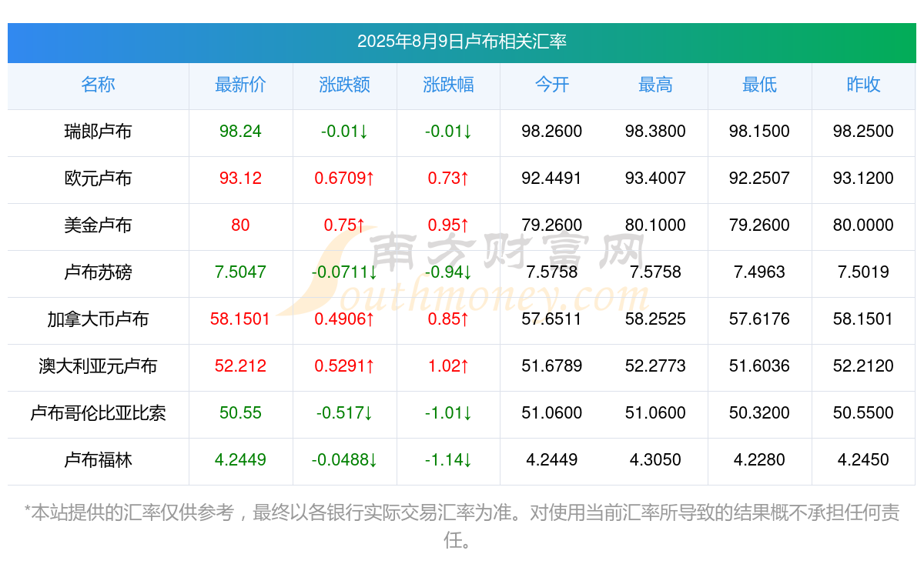Click change percent -1.14↓

[448, 460]
